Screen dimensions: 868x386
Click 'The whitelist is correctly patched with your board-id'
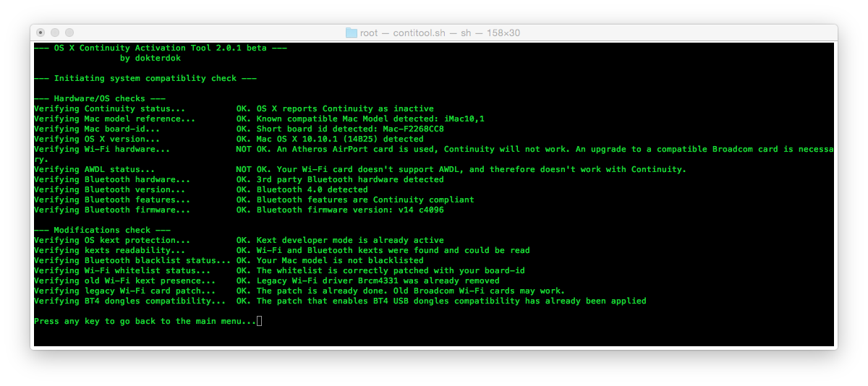point(391,270)
